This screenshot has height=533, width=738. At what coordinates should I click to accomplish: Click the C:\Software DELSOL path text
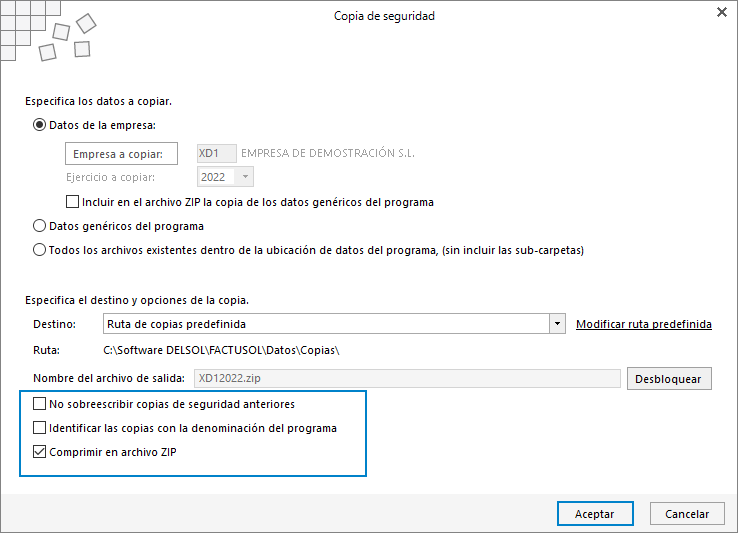(221, 350)
